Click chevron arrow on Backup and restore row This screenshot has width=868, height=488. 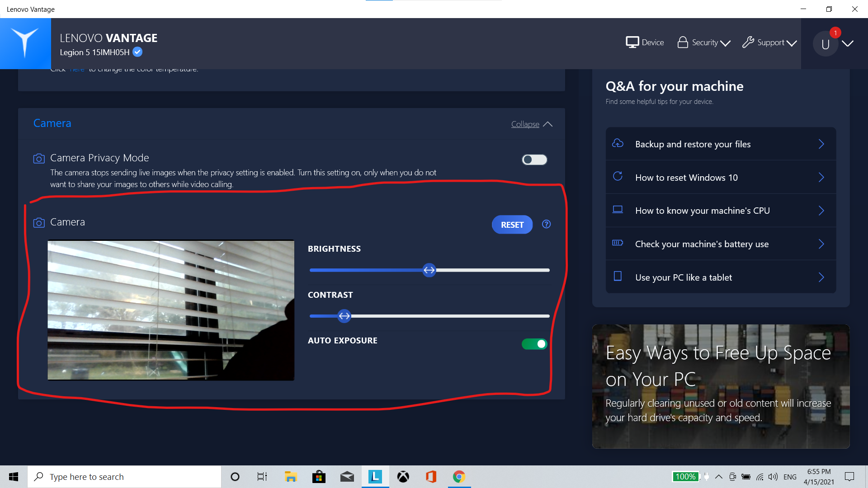pyautogui.click(x=821, y=144)
